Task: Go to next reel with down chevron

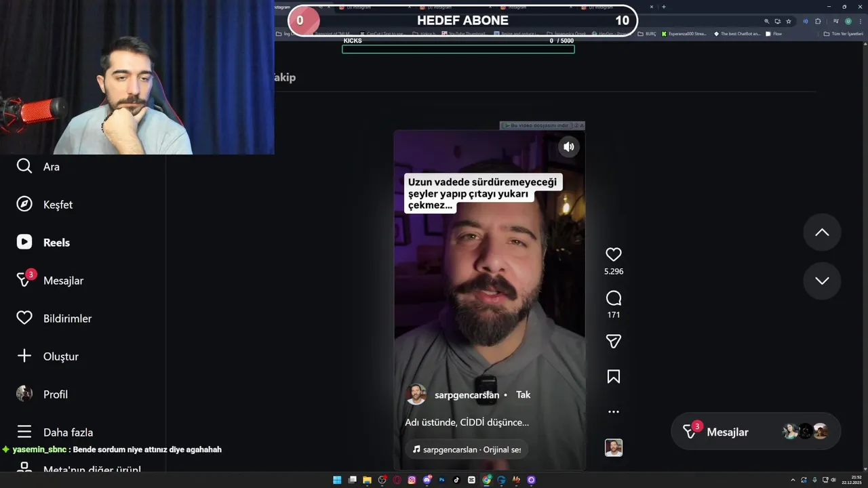Action: (x=822, y=281)
